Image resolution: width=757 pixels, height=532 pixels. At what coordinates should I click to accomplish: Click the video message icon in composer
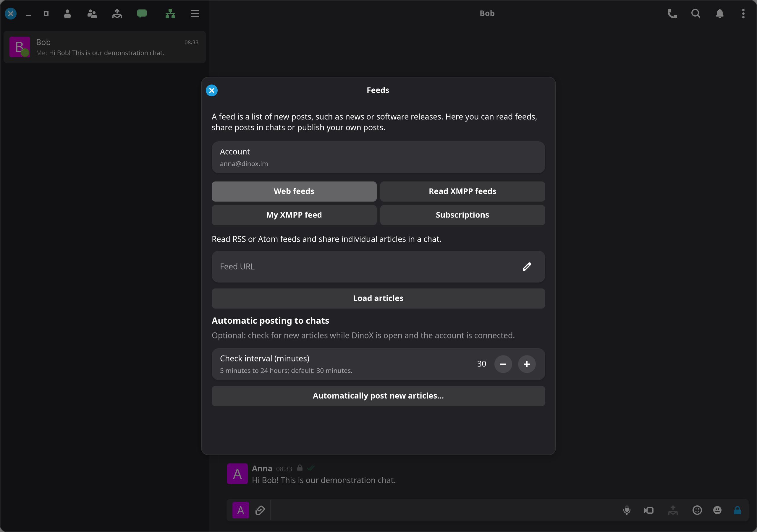click(x=649, y=510)
